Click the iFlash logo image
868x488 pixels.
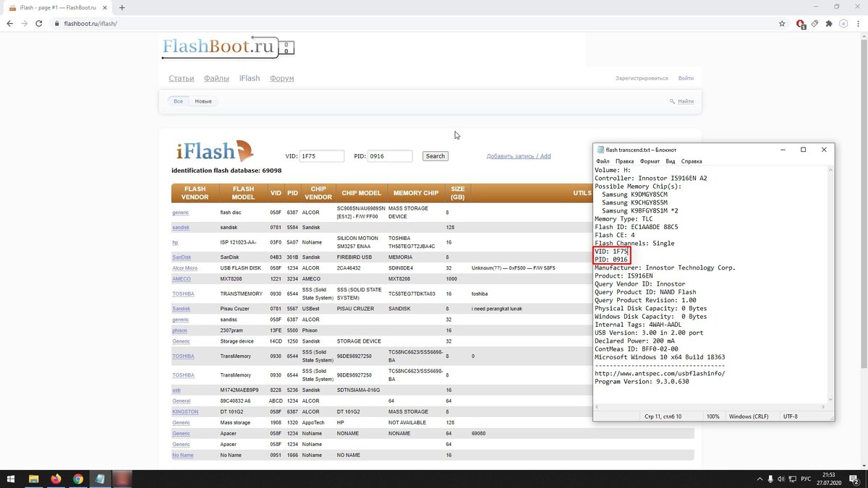(x=215, y=150)
